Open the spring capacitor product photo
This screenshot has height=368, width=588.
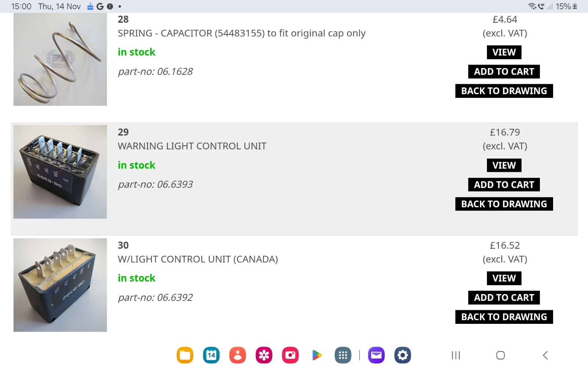pyautogui.click(x=60, y=60)
